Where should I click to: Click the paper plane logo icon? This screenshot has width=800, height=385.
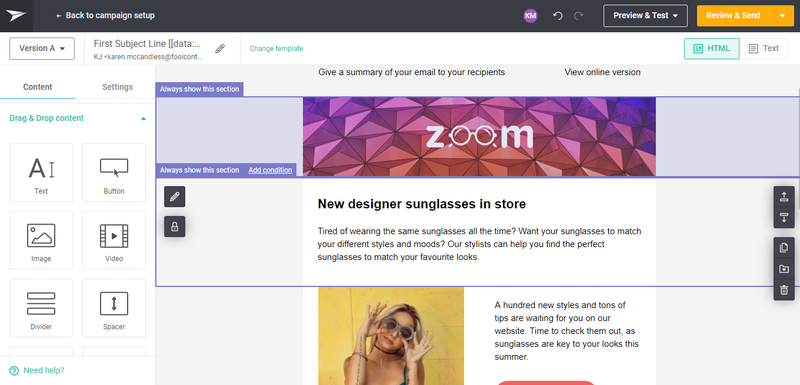point(16,16)
